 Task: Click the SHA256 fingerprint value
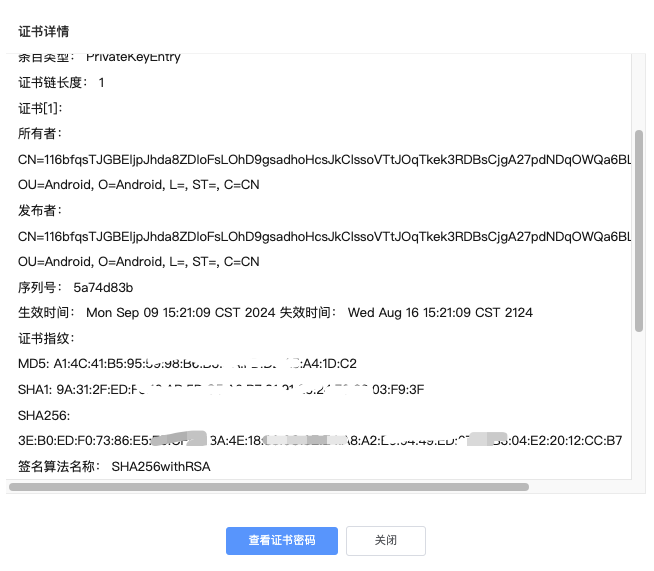[x=320, y=440]
